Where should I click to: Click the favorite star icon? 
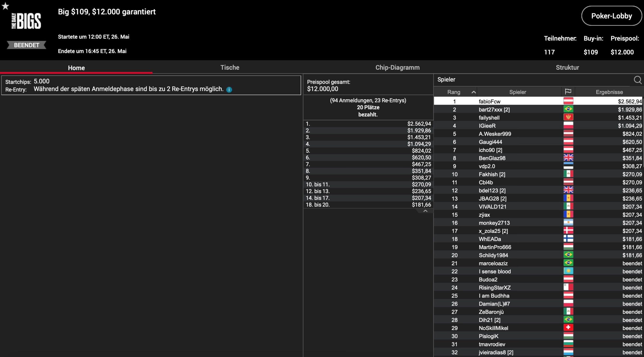(x=5, y=6)
